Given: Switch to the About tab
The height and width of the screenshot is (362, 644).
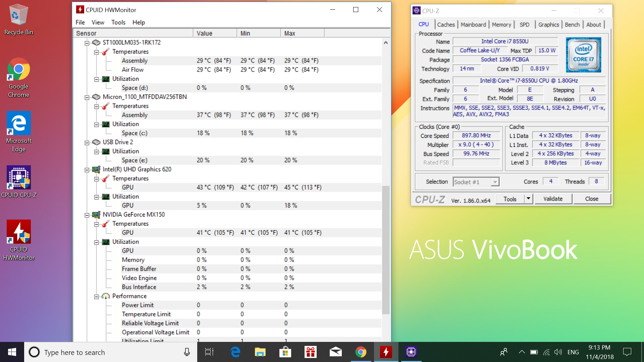Looking at the screenshot, I should click(x=594, y=24).
